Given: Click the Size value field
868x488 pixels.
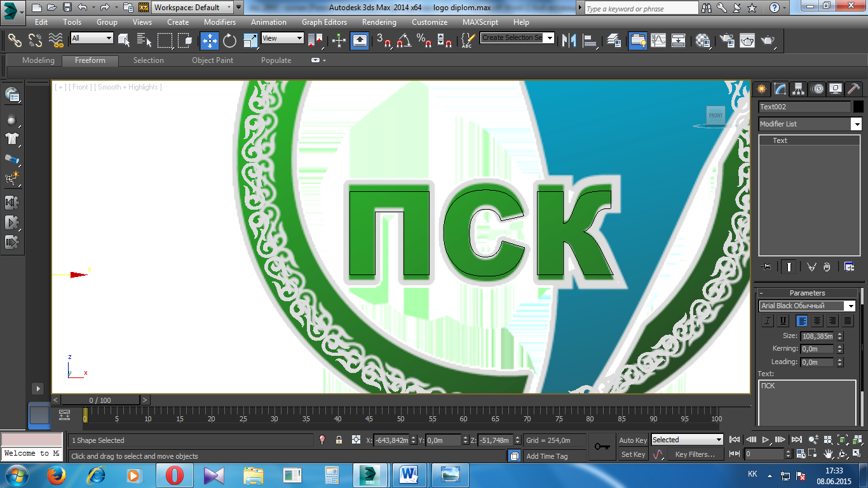Looking at the screenshot, I should 818,336.
